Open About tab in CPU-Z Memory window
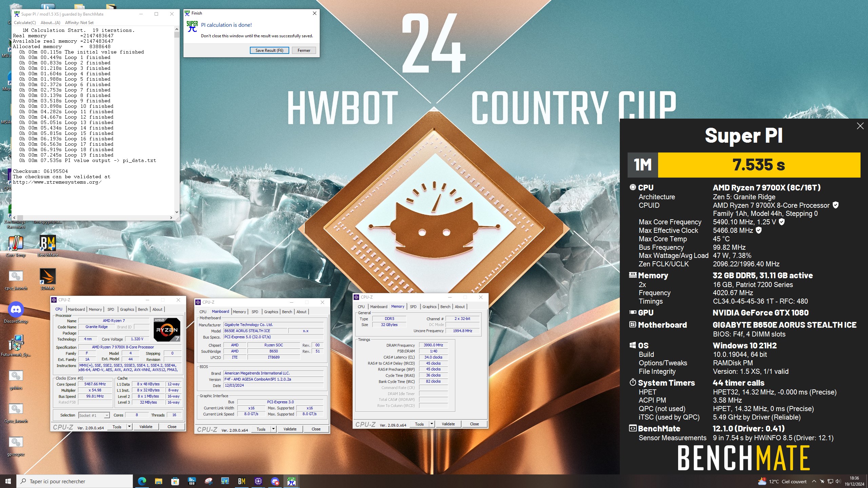Screen dimensions: 868x488 [x=460, y=307]
